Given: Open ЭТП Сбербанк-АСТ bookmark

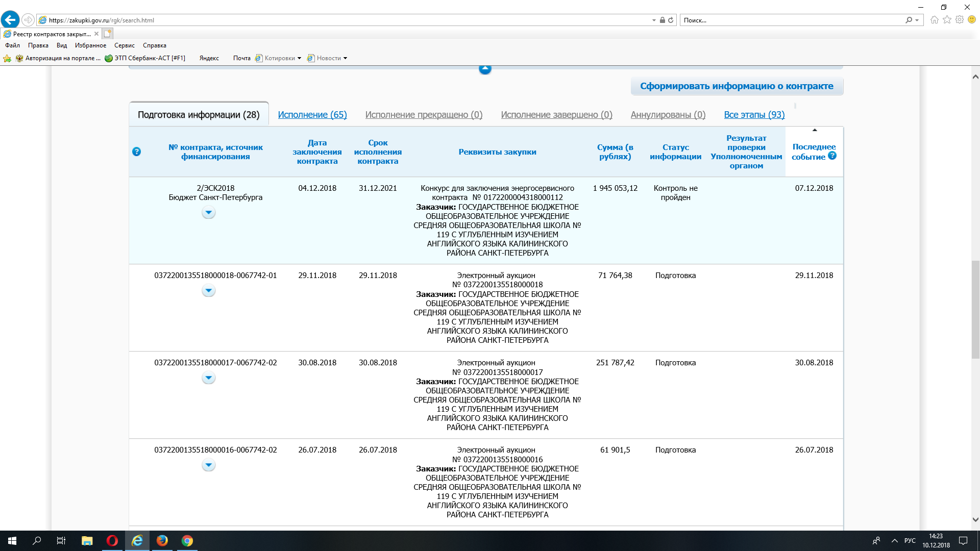Looking at the screenshot, I should tap(145, 58).
